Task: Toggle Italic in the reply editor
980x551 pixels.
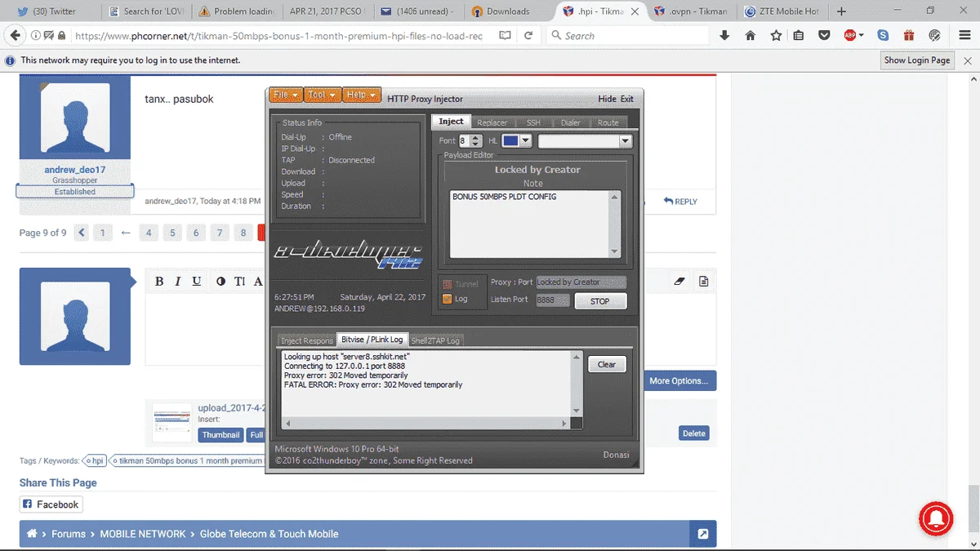Action: pos(177,282)
